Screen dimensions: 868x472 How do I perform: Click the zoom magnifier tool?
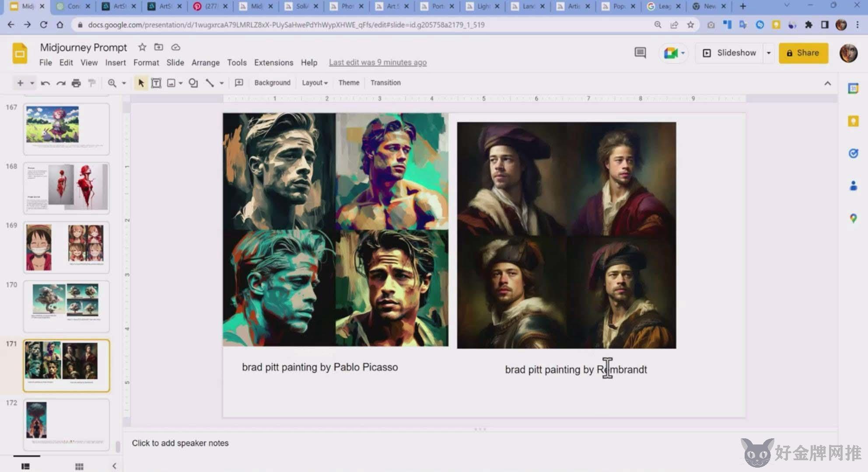112,83
